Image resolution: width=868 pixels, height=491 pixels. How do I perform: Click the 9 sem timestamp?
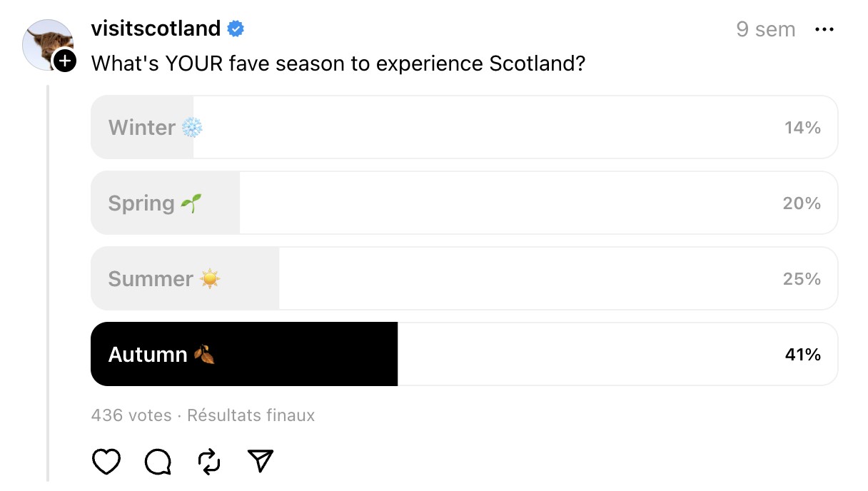(x=765, y=29)
